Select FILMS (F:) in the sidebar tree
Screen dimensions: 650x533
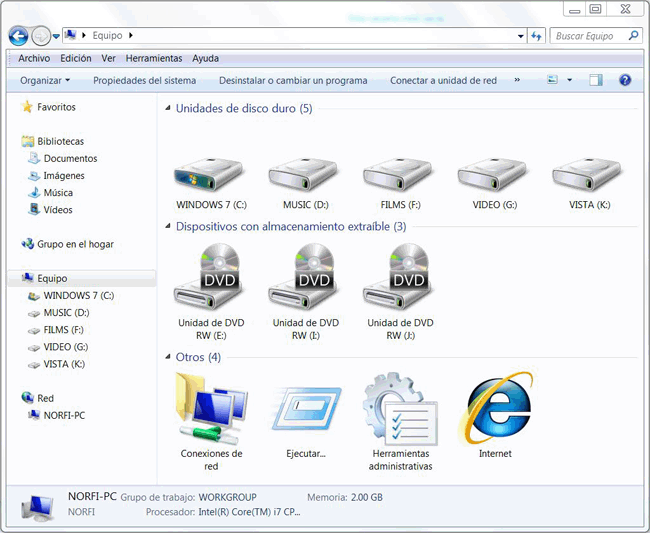[63, 330]
